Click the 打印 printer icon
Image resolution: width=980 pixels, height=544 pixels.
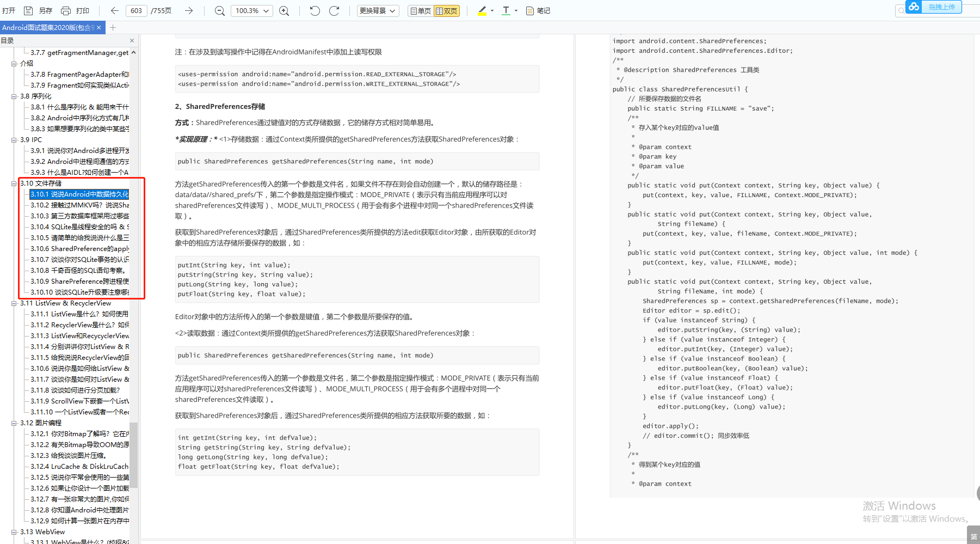[x=66, y=10]
